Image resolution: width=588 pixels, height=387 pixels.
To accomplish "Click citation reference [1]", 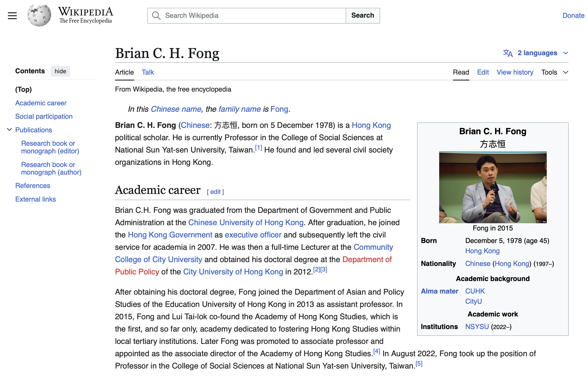I will (258, 148).
